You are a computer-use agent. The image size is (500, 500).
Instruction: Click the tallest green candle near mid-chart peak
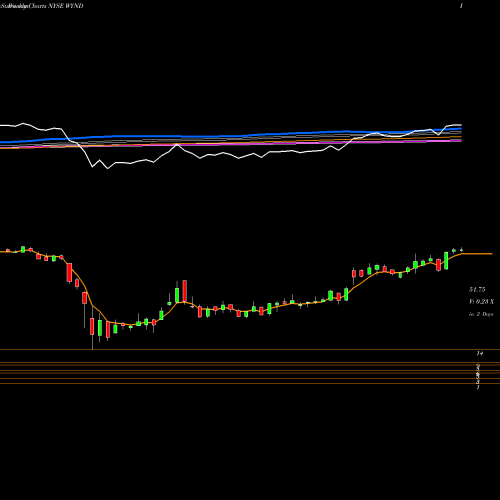[177, 294]
